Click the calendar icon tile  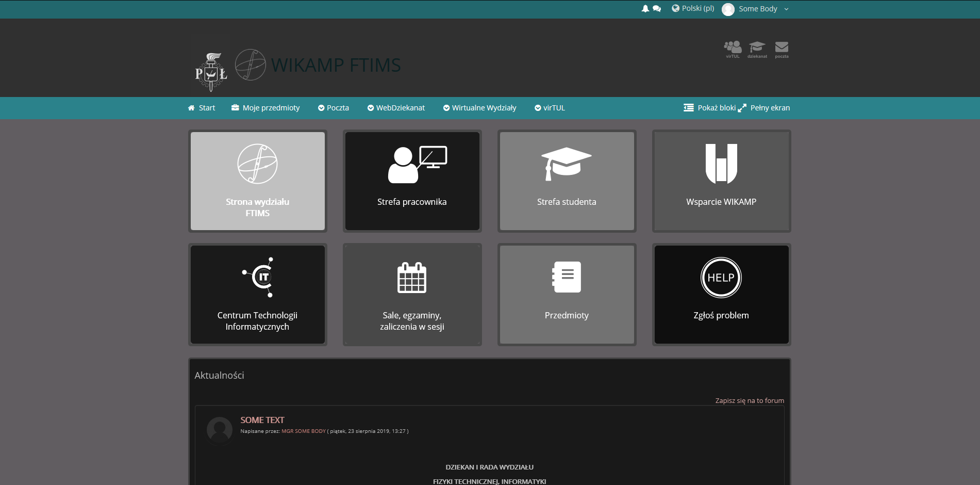click(412, 278)
